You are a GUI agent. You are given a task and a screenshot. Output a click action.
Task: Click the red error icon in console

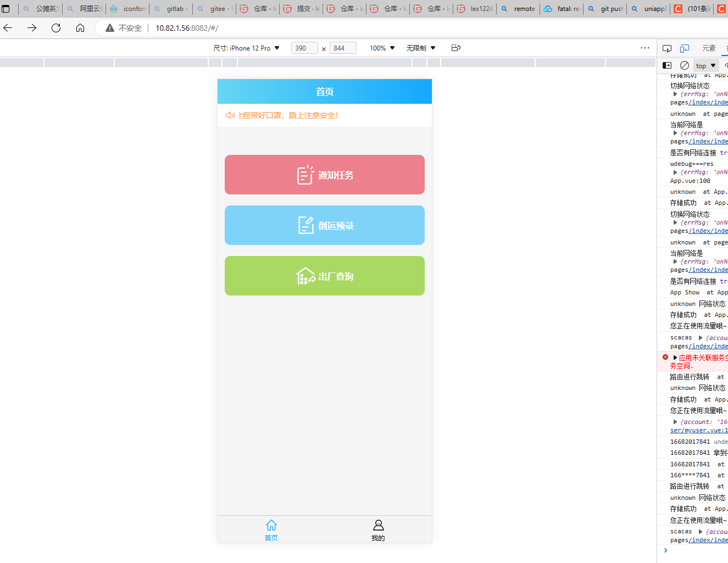tap(665, 357)
